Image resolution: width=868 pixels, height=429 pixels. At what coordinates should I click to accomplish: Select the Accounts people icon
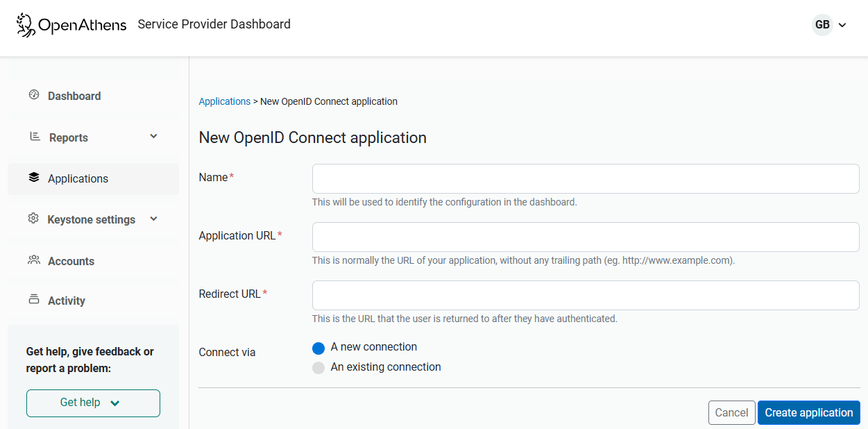click(33, 260)
